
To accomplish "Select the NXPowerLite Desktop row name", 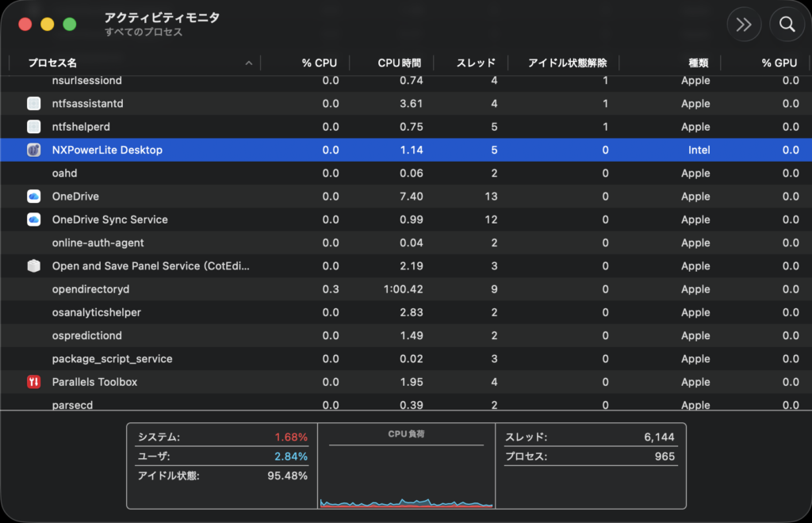I will click(107, 150).
